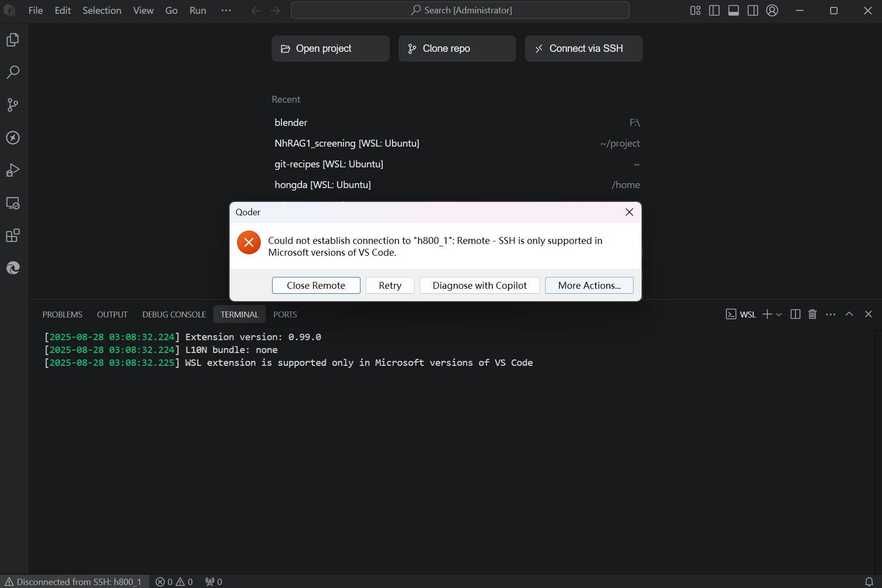This screenshot has width=882, height=588.
Task: Click the WSL terminal profile icon
Action: coord(731,314)
